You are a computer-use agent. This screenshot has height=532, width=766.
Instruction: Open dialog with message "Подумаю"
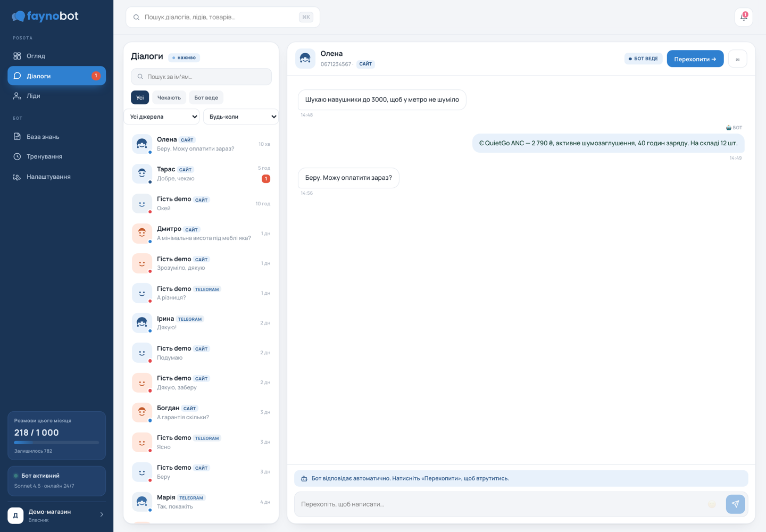(x=201, y=353)
